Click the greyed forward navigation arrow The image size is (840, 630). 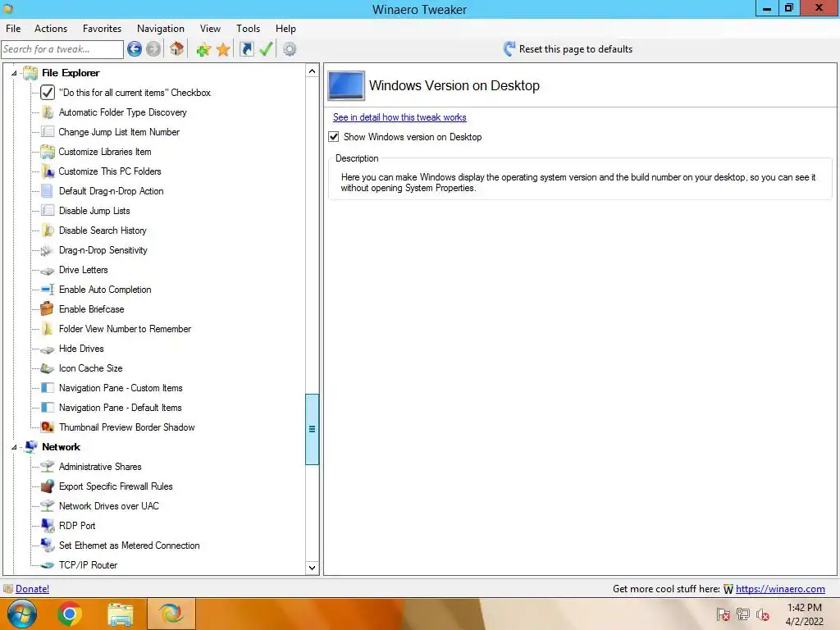click(153, 49)
